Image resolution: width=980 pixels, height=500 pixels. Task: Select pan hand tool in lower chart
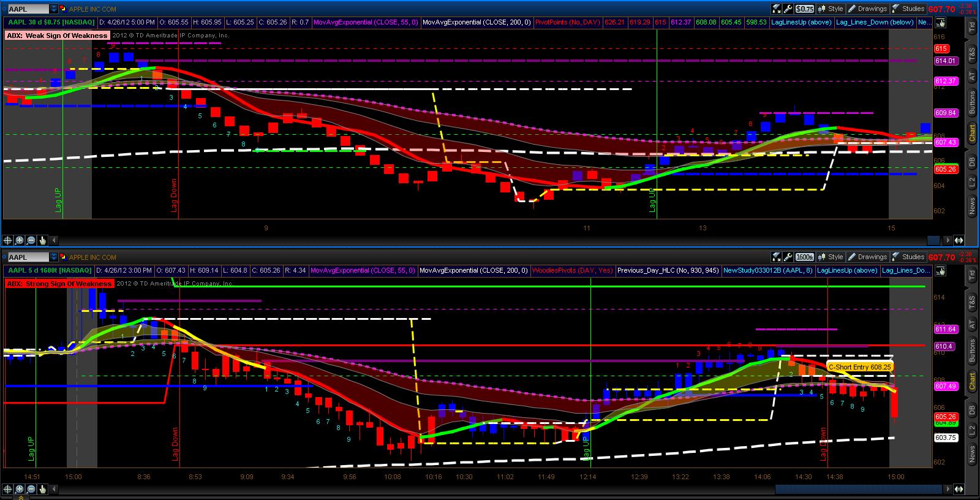[42, 489]
